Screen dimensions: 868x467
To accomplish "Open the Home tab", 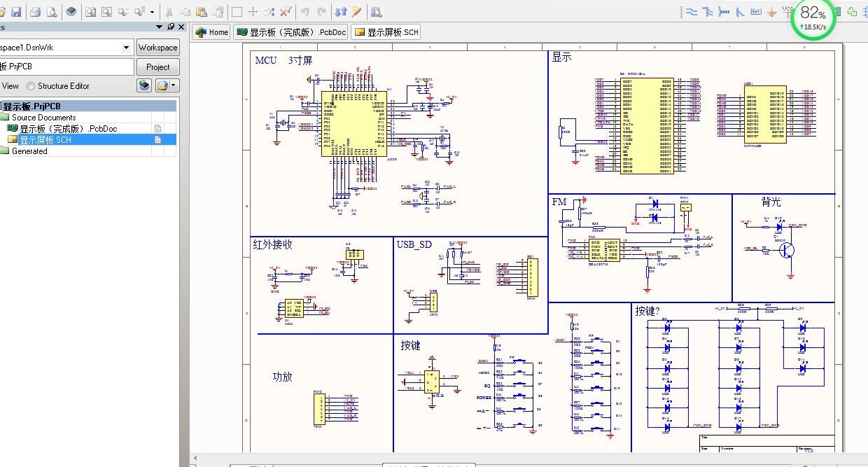I will click(211, 32).
